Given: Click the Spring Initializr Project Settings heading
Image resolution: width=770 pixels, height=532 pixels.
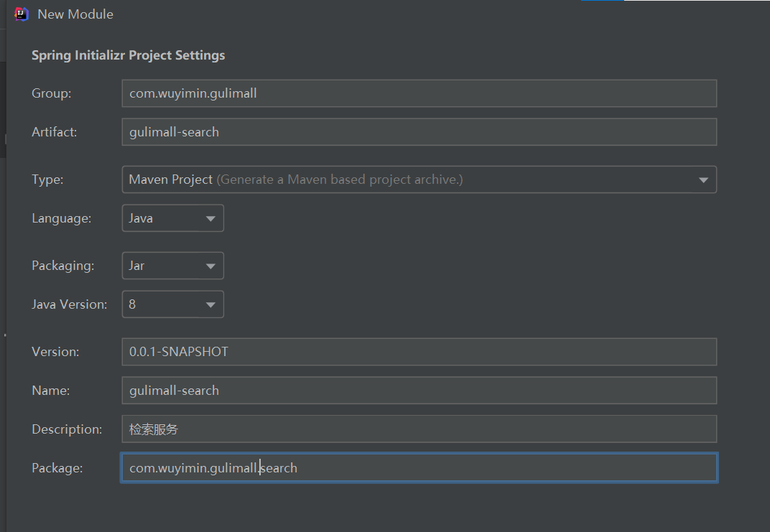Looking at the screenshot, I should coord(128,55).
